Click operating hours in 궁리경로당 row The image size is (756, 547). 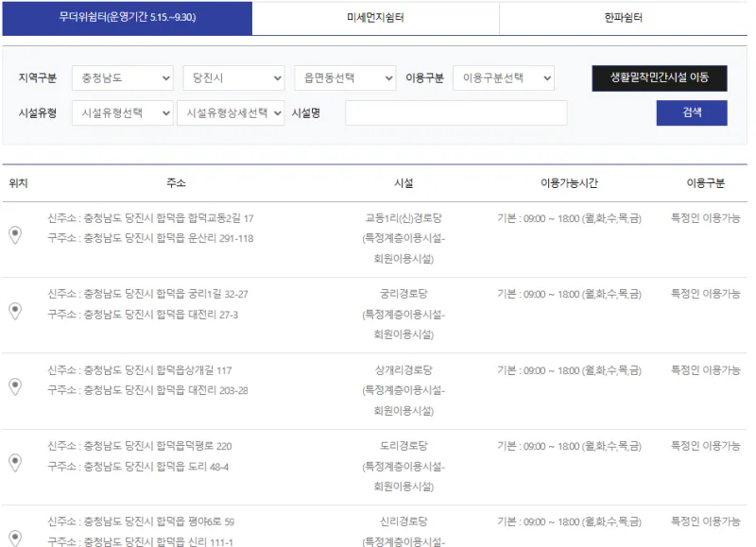point(569,294)
